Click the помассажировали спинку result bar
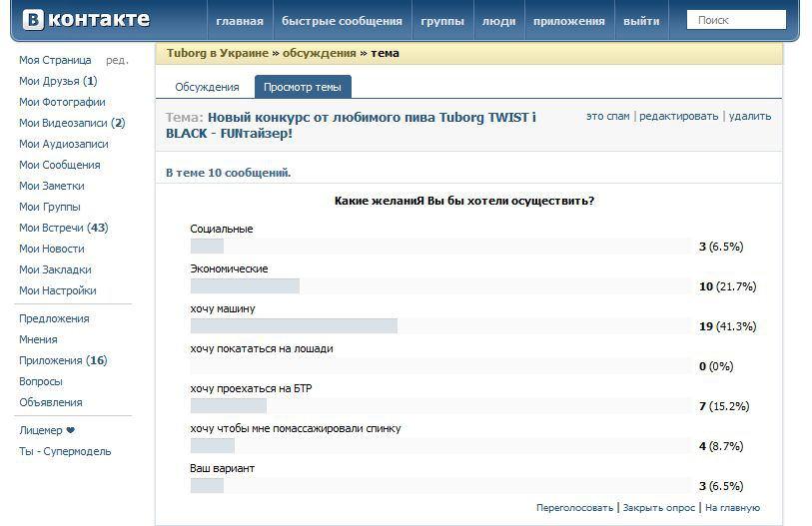This screenshot has height=526, width=812. (x=440, y=445)
